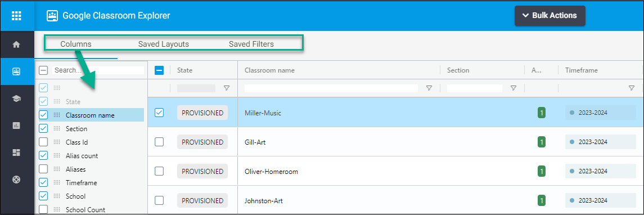Screen dimensions: 644x215
Task: Open the reports chart sidebar icon
Action: tap(16, 126)
